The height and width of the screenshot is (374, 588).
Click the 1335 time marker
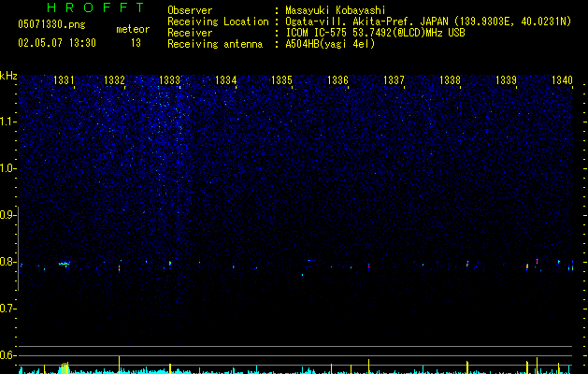(x=281, y=79)
